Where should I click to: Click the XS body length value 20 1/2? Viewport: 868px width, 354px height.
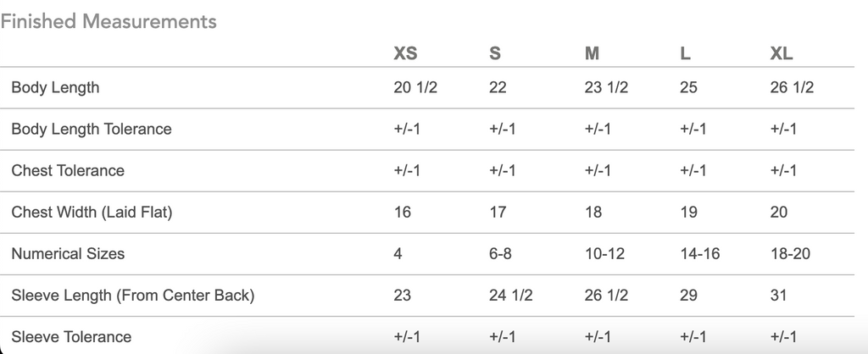tap(415, 88)
